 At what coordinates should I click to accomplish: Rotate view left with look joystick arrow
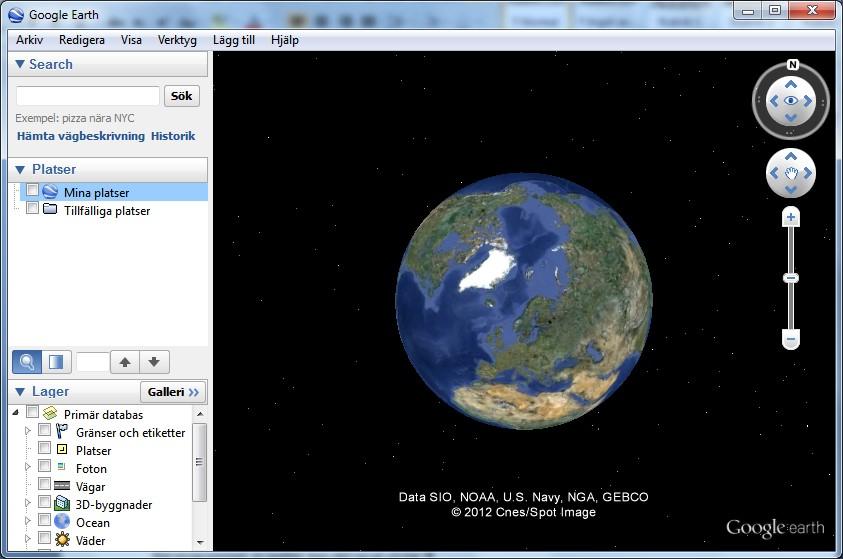click(x=774, y=101)
